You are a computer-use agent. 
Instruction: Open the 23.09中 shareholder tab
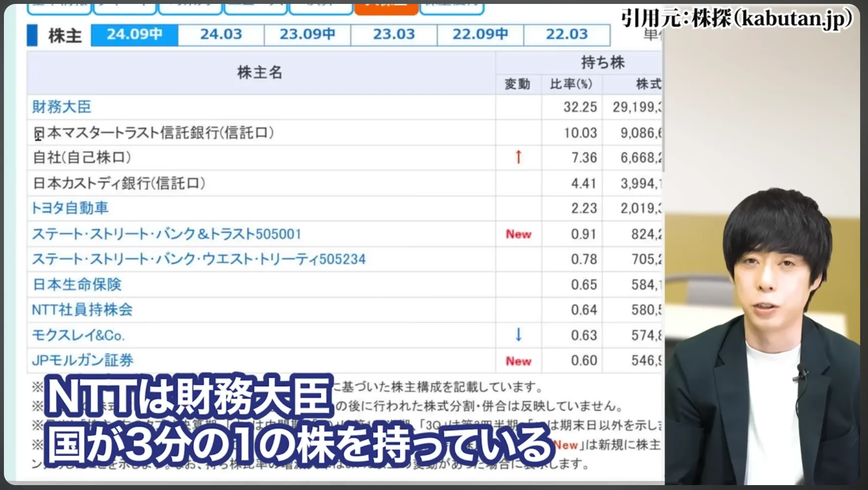click(x=307, y=34)
